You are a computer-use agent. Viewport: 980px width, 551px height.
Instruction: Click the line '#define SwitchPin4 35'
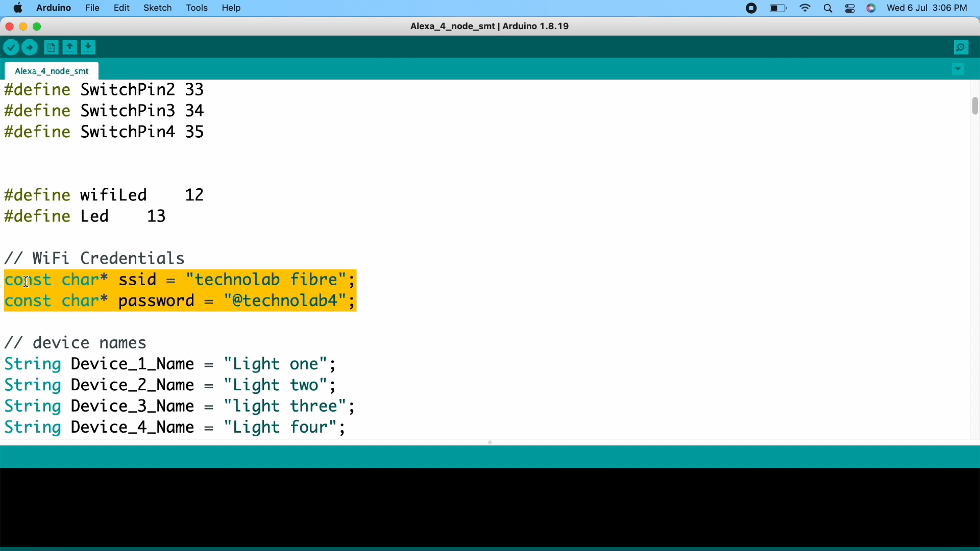point(105,132)
